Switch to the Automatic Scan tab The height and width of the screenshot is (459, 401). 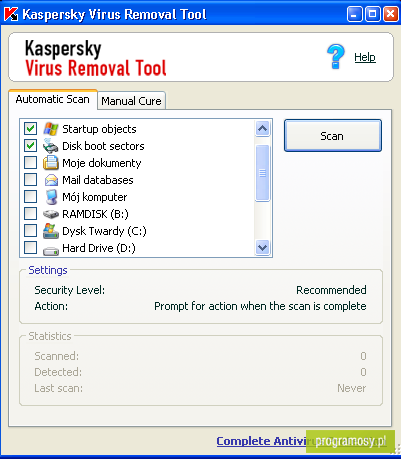coord(53,99)
